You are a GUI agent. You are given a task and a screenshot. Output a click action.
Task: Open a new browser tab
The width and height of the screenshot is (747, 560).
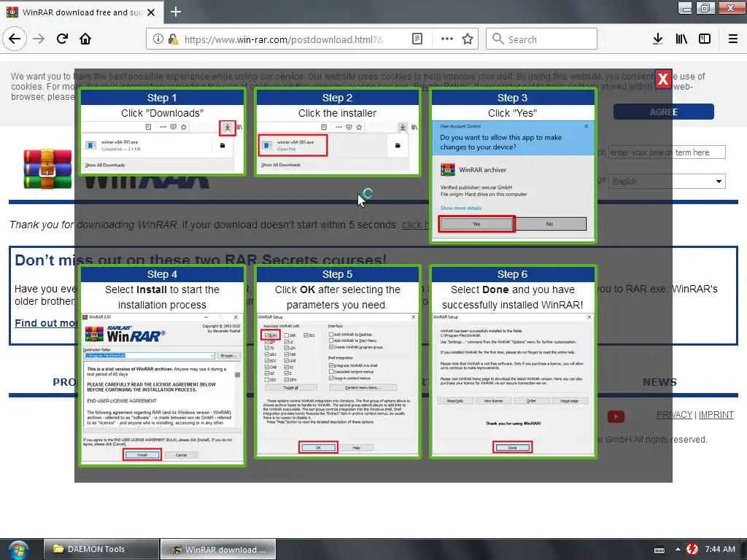(176, 12)
